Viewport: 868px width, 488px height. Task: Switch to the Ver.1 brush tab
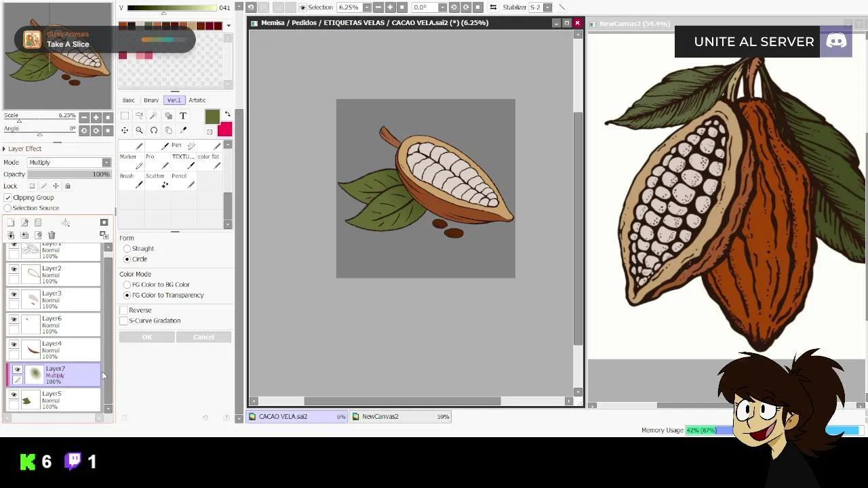pyautogui.click(x=174, y=100)
